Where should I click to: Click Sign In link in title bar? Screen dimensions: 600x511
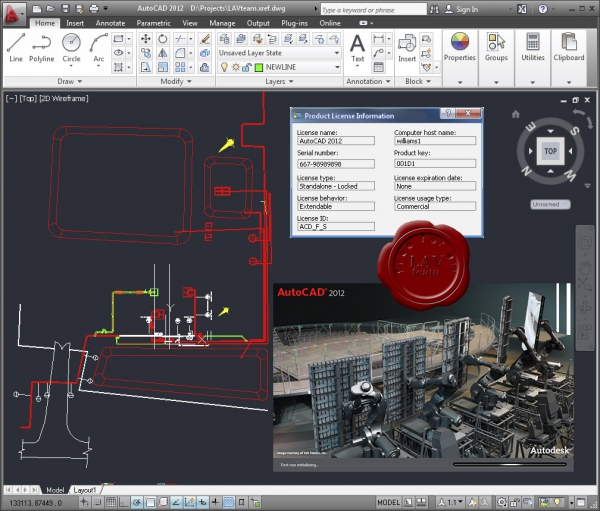coord(466,9)
